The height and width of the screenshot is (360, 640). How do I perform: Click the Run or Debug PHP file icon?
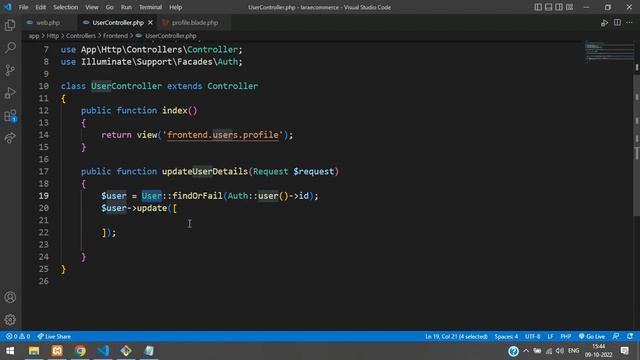click(604, 23)
